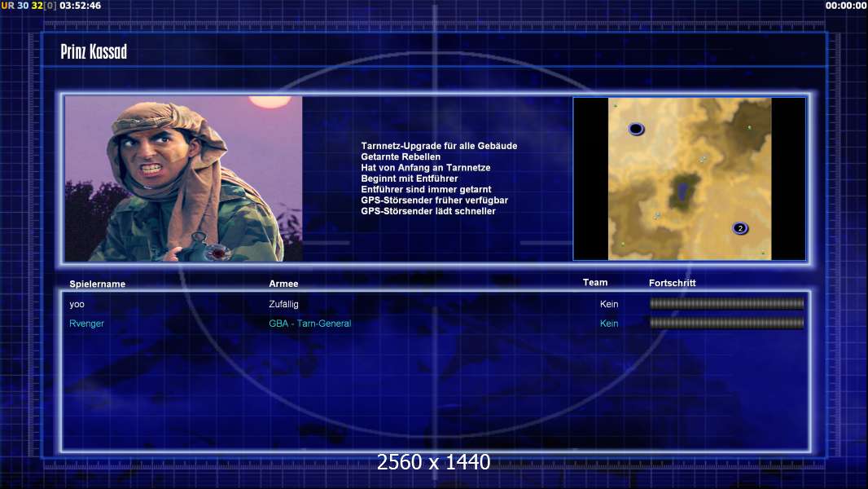Select player row Rvenger

(x=436, y=324)
